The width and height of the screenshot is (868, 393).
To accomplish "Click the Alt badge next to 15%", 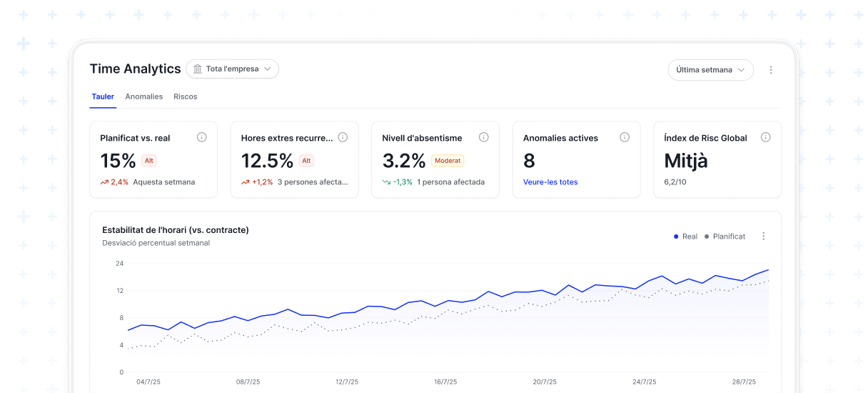I will [x=149, y=161].
